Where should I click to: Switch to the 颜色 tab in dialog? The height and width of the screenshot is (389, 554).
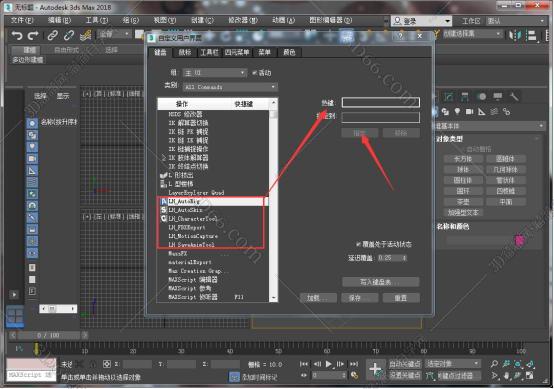pyautogui.click(x=289, y=52)
